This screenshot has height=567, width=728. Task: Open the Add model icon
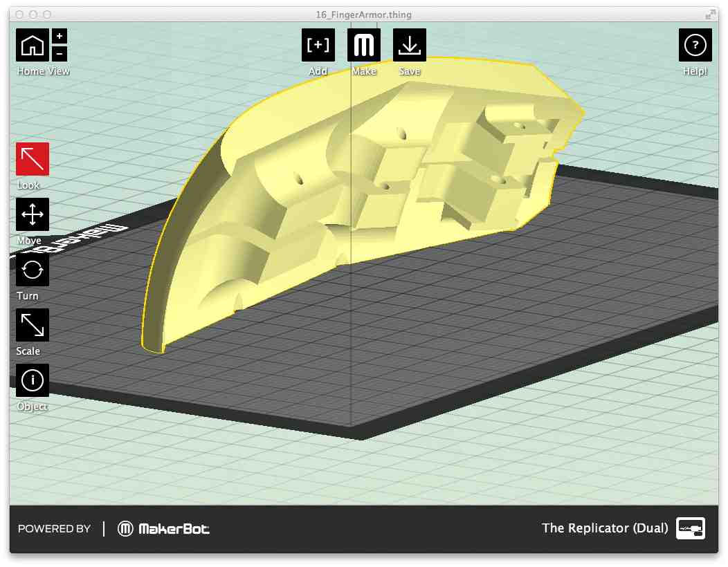tap(318, 46)
